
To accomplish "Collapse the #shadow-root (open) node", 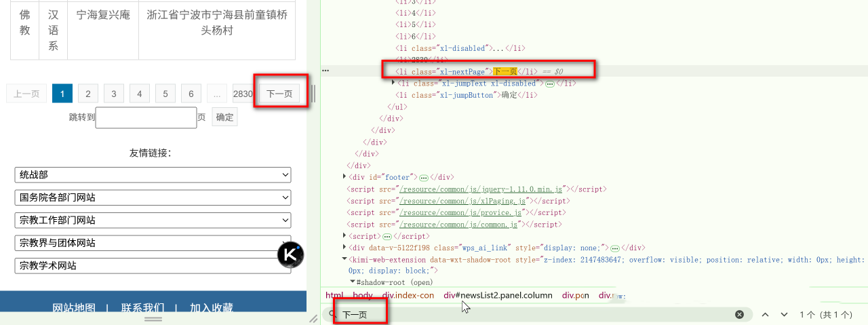I will (x=353, y=282).
